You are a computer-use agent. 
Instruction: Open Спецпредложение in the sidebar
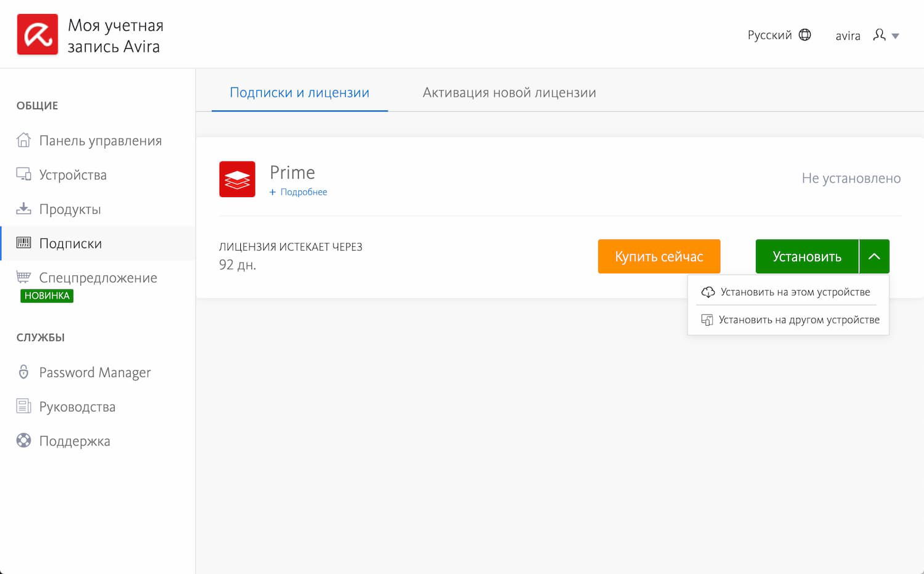98,278
